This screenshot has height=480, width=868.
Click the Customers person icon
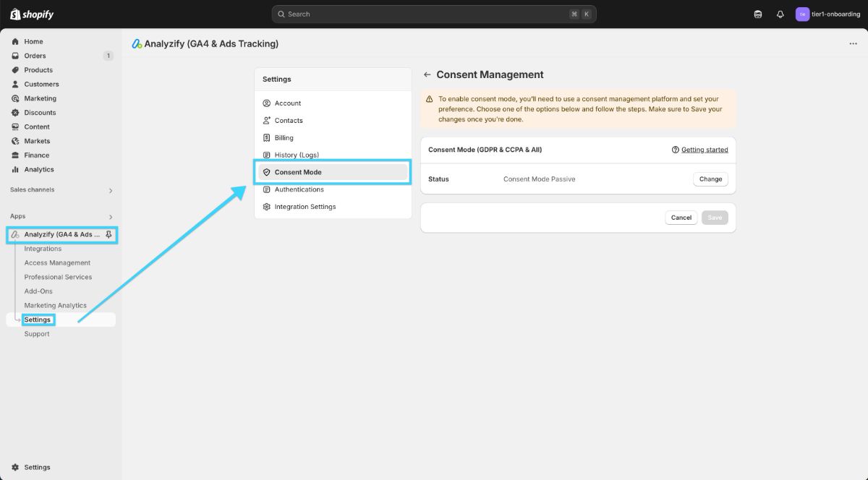pos(15,84)
